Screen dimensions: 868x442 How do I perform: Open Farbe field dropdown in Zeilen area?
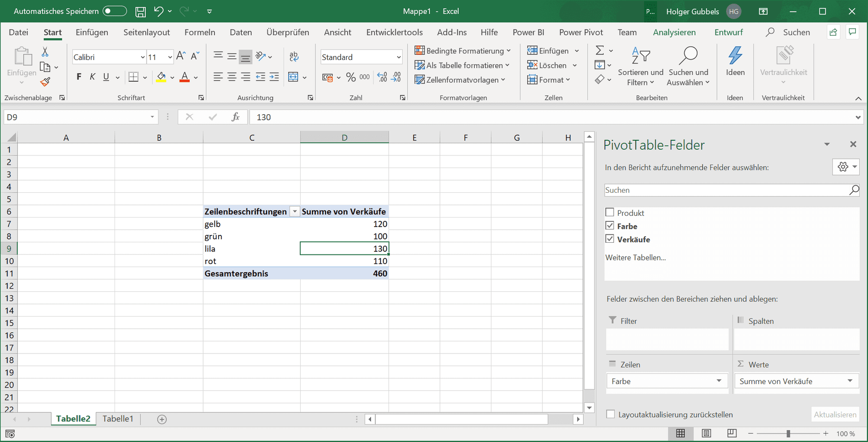point(719,381)
